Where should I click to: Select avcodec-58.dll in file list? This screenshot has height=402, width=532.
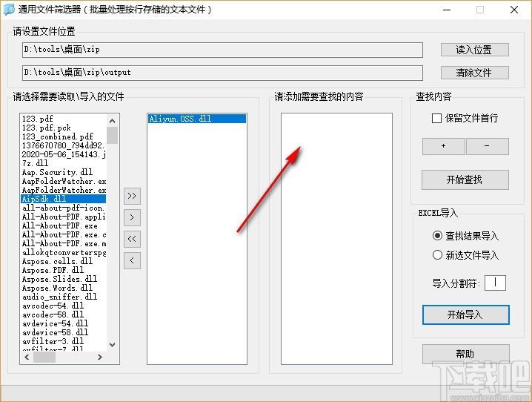pos(64,314)
